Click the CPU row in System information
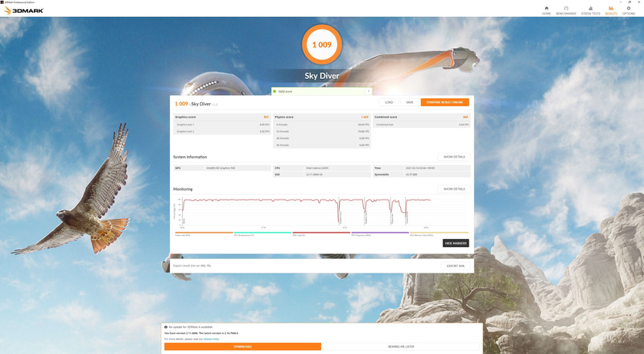Image resolution: width=644 pixels, height=354 pixels. click(x=321, y=168)
